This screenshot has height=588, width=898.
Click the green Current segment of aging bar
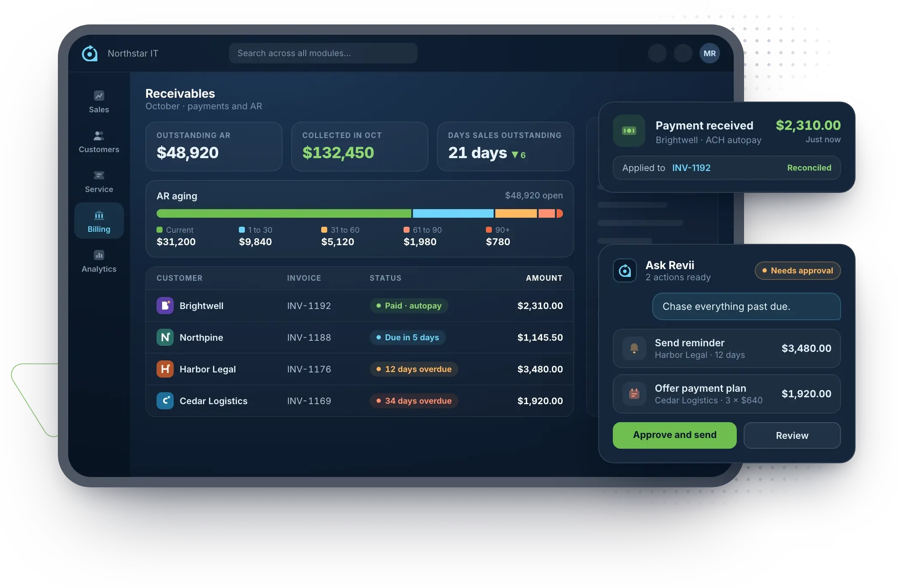tap(283, 213)
